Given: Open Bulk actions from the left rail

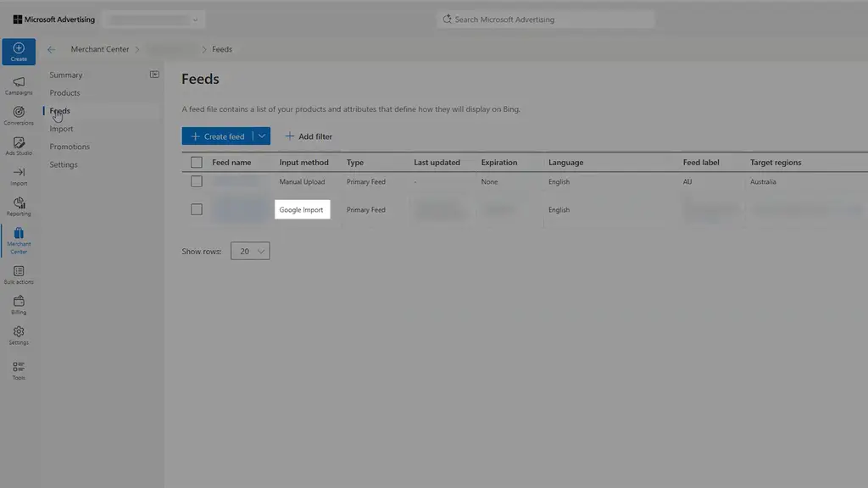Looking at the screenshot, I should pos(19,274).
